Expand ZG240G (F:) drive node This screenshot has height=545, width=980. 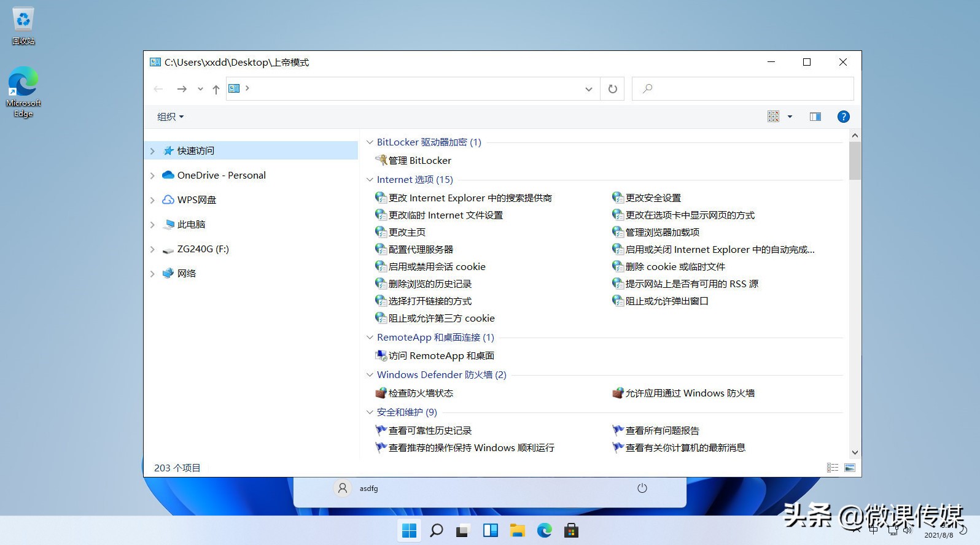point(152,249)
